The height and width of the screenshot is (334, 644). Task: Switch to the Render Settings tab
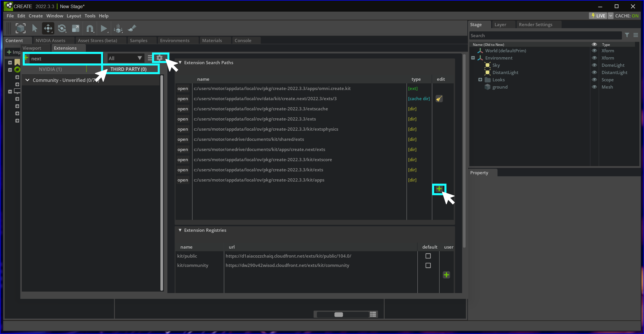tap(535, 24)
